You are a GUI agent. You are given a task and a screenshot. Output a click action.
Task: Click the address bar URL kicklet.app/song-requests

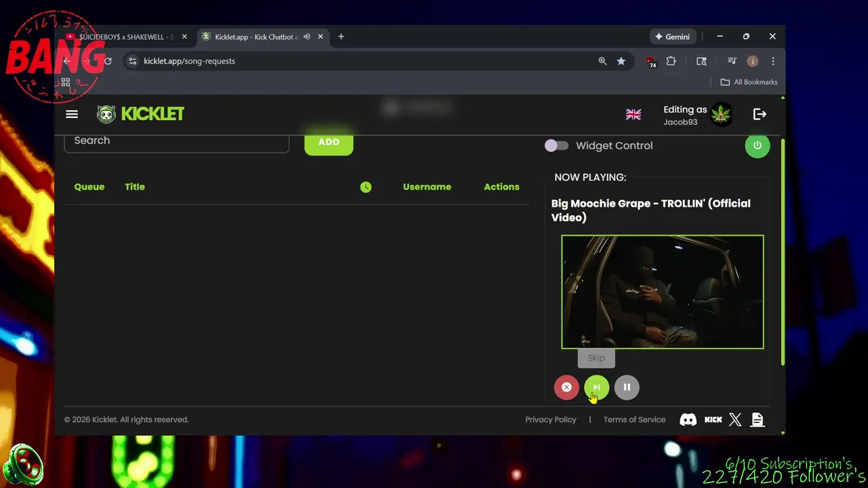189,61
